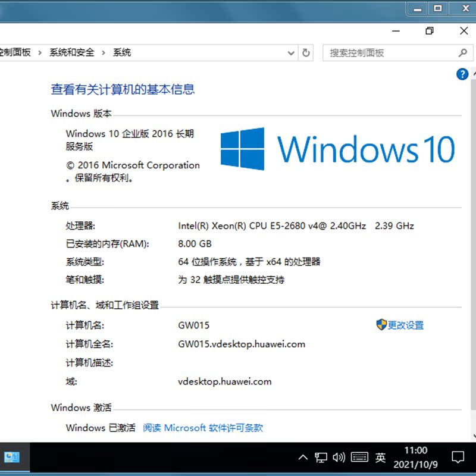Select the 系统 breadcrumb item

click(122, 52)
